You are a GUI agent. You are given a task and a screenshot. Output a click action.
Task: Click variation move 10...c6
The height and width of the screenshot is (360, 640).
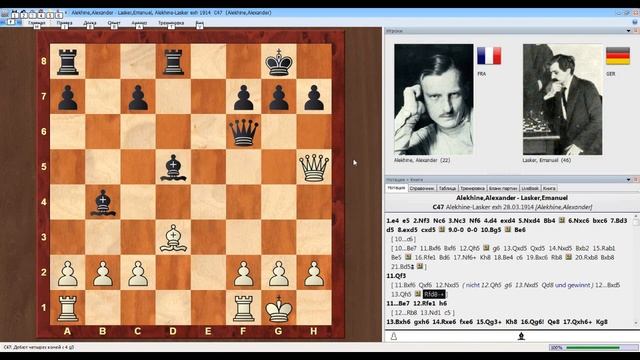click(403, 239)
